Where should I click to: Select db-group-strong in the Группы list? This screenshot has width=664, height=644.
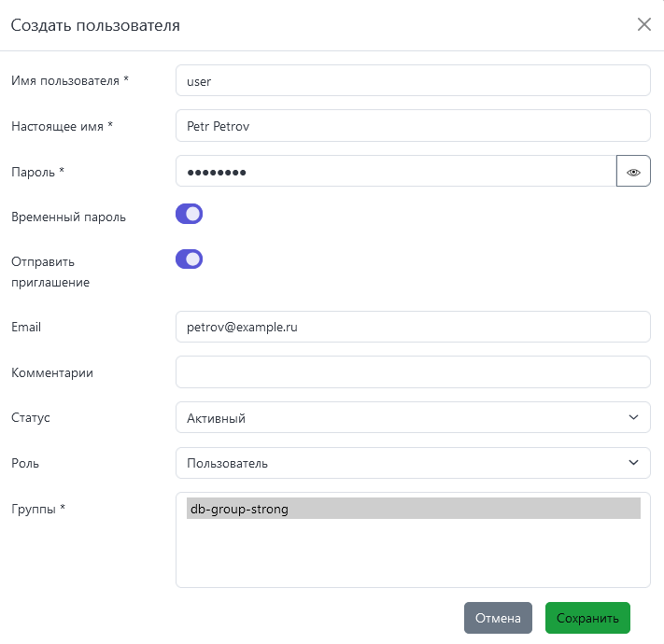413,509
